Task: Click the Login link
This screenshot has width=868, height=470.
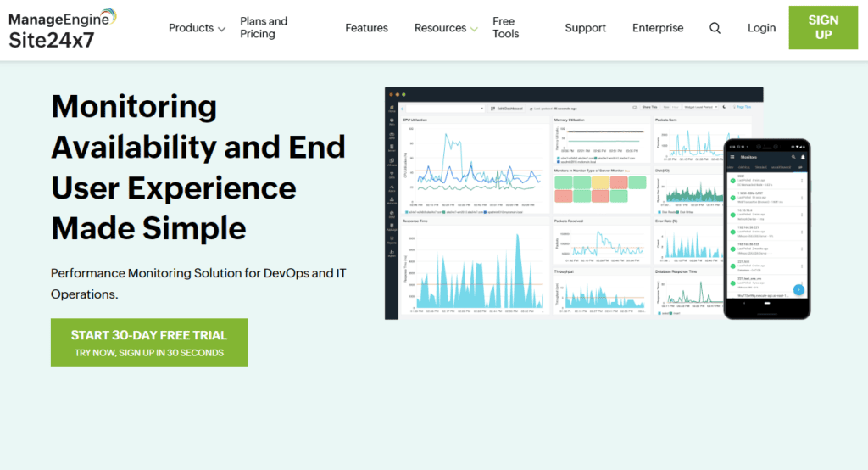Action: point(761,28)
